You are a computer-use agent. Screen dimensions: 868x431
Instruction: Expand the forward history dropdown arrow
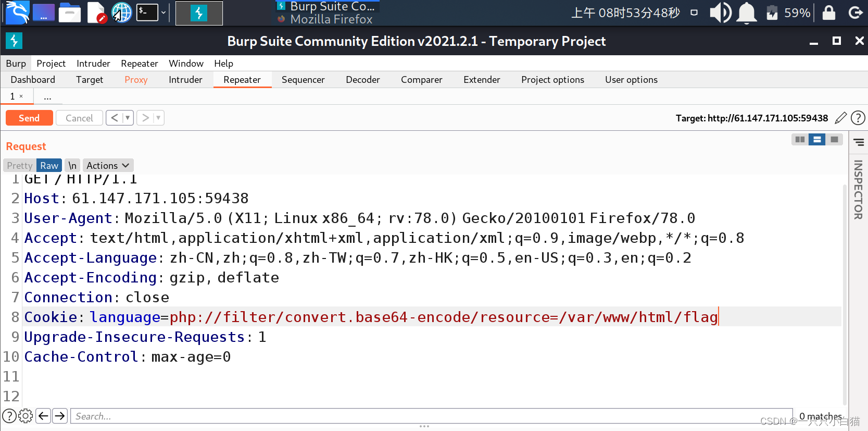[158, 118]
